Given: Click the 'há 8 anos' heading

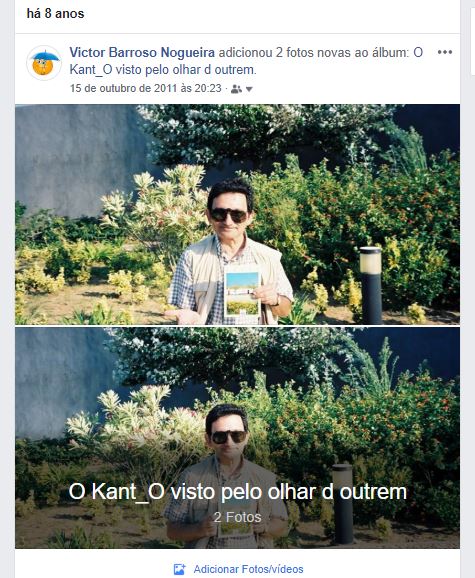Looking at the screenshot, I should click(x=55, y=14).
